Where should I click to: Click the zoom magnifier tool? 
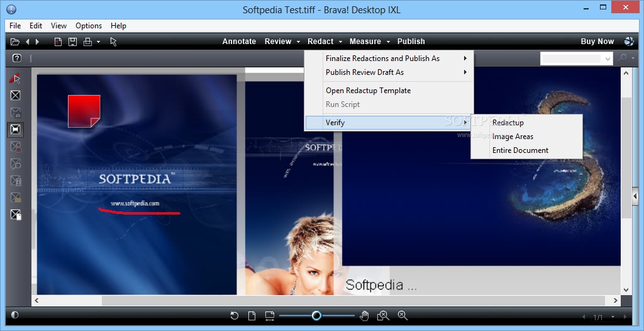tap(402, 316)
